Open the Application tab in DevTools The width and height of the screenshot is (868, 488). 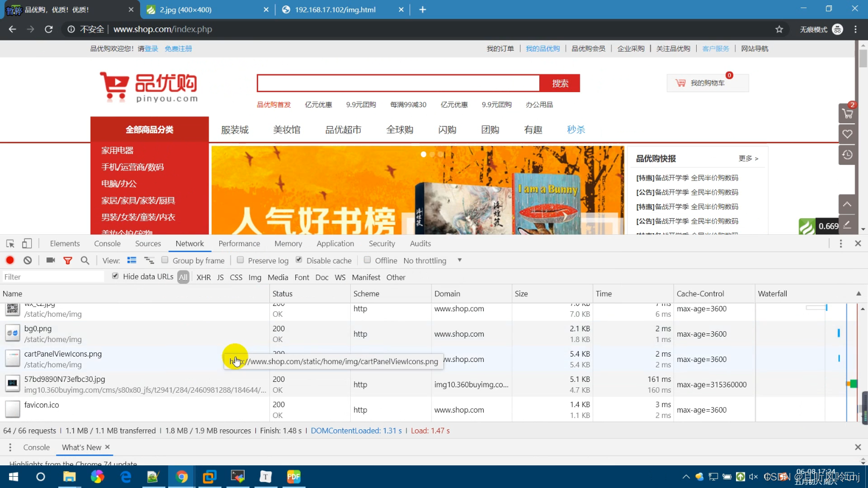(x=335, y=243)
